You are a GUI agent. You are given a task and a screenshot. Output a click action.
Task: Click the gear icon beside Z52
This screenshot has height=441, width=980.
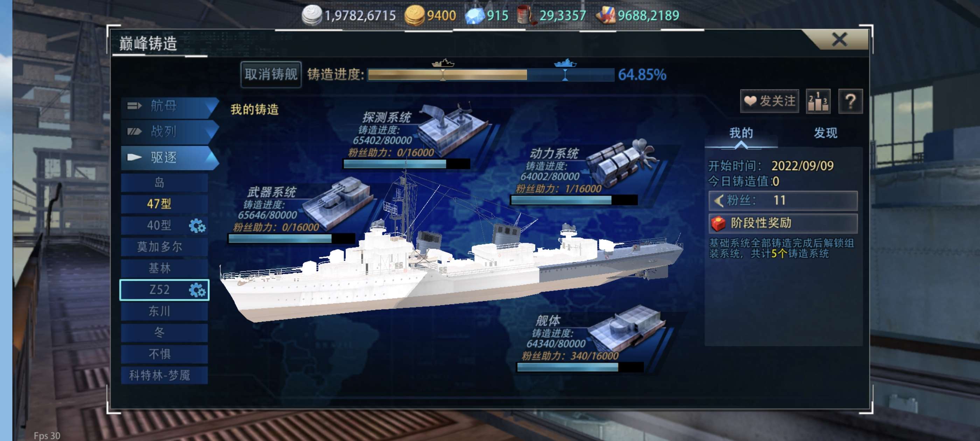click(197, 290)
